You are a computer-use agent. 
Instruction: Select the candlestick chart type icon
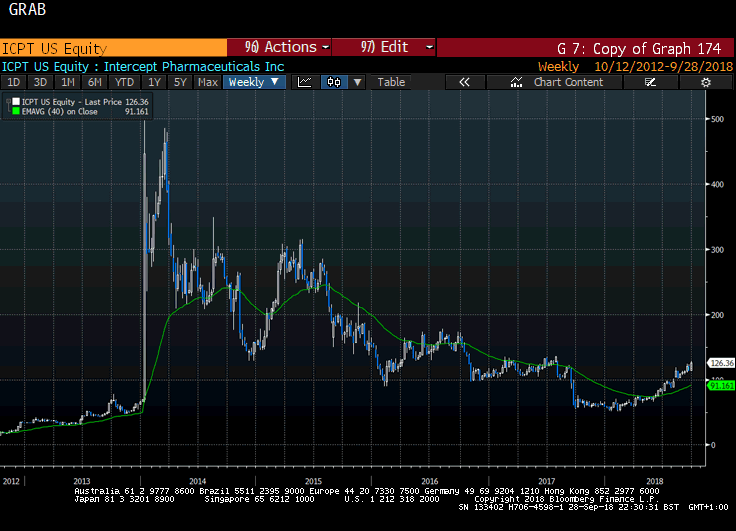coord(334,82)
